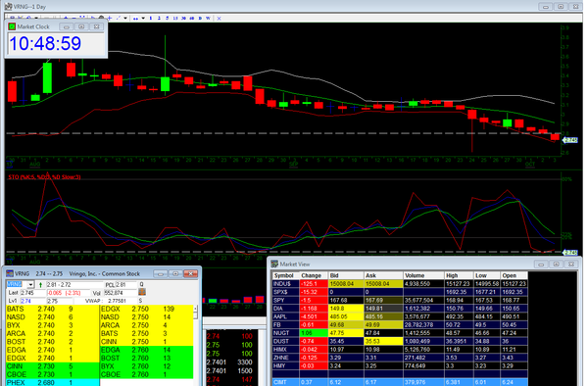Open the drawing tool dropdown arrow
The height and width of the screenshot is (386, 588).
(x=125, y=18)
